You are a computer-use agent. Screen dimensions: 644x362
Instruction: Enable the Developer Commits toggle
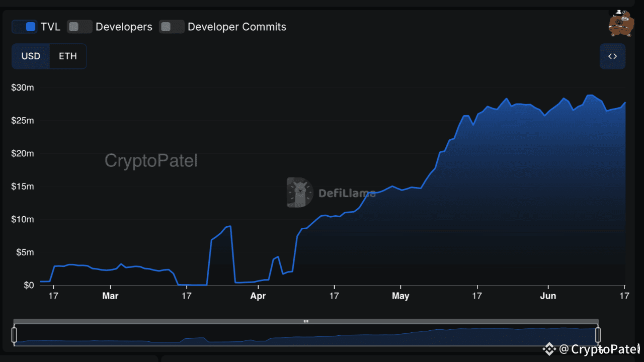172,27
